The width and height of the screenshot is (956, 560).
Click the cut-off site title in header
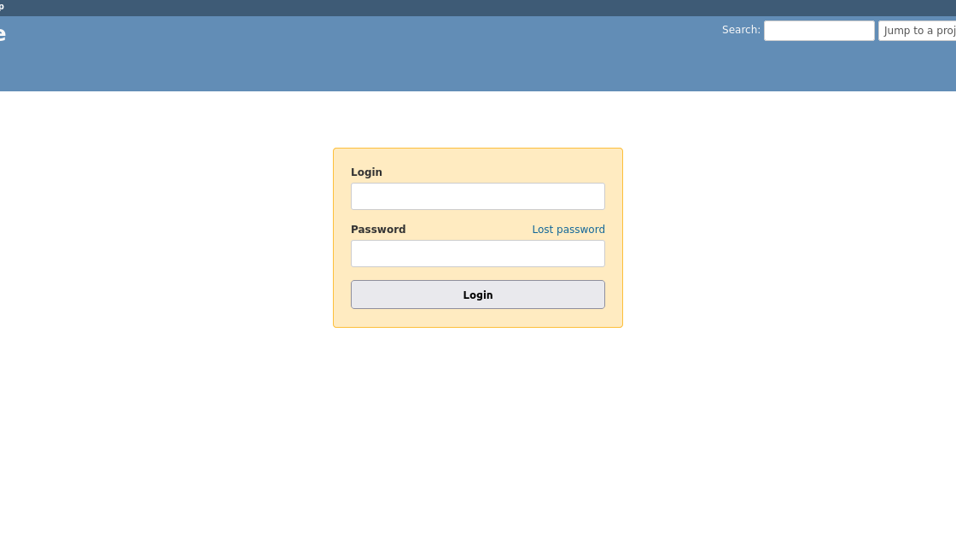coord(3,35)
